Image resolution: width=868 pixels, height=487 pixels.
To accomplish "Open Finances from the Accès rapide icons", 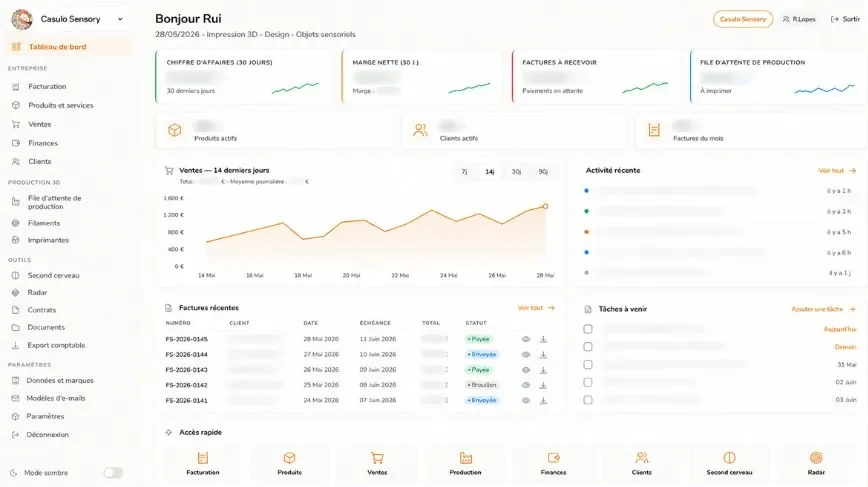I will click(553, 463).
